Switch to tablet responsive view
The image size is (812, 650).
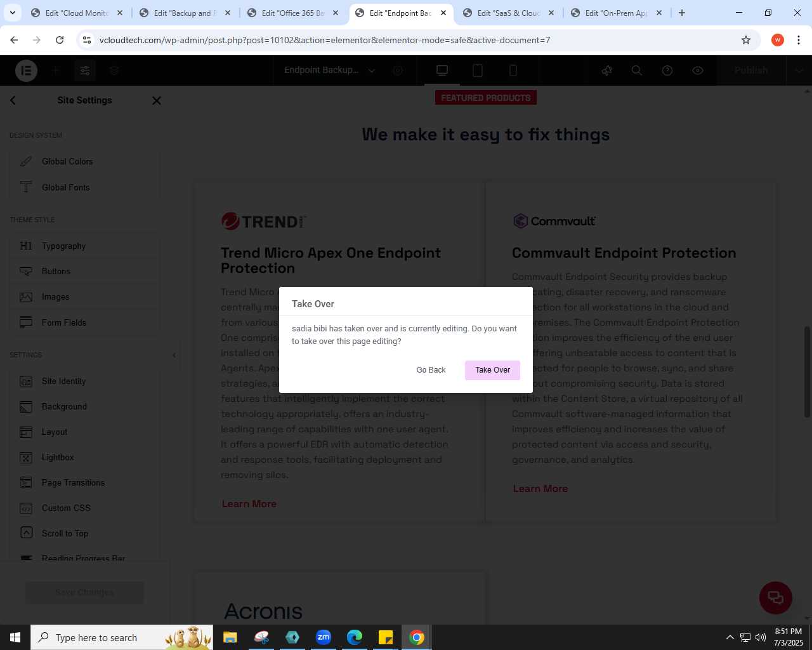click(x=478, y=70)
